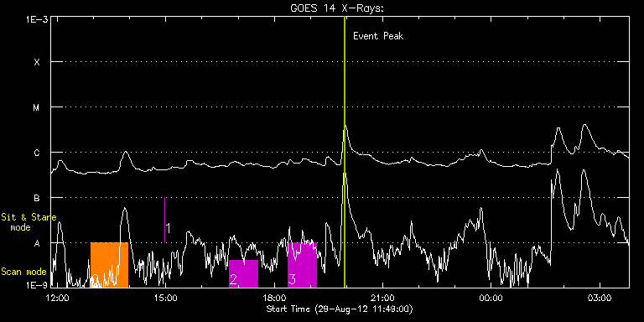Click magenta block labeled 2

[x=243, y=273]
